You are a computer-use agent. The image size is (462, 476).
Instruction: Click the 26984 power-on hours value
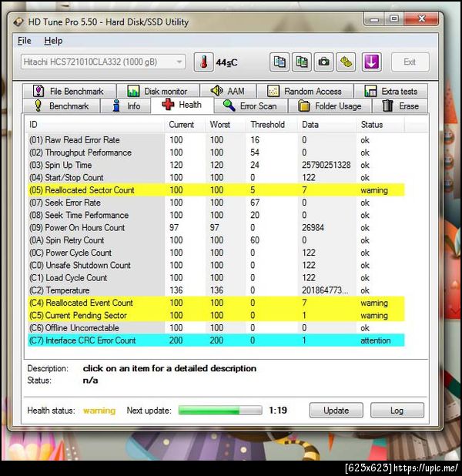pos(313,228)
